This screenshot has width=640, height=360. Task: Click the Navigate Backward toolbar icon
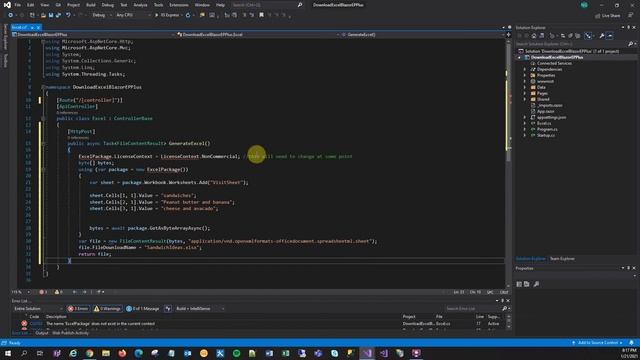tap(10, 15)
